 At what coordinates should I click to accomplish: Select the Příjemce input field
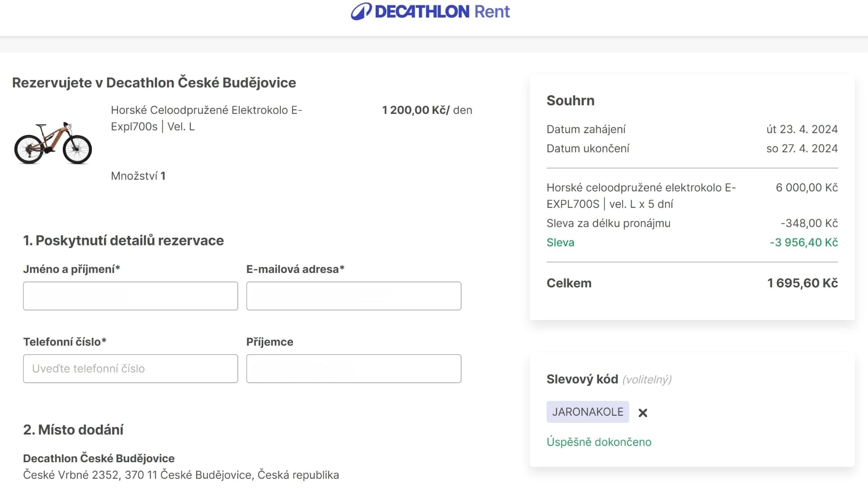coord(354,369)
